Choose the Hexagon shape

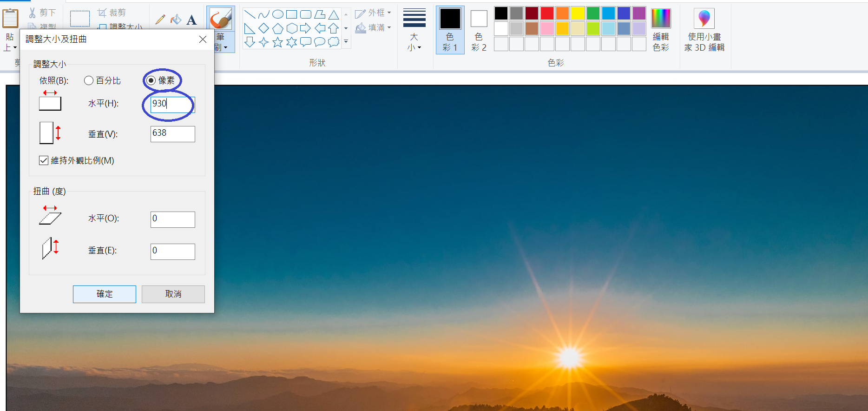click(291, 28)
